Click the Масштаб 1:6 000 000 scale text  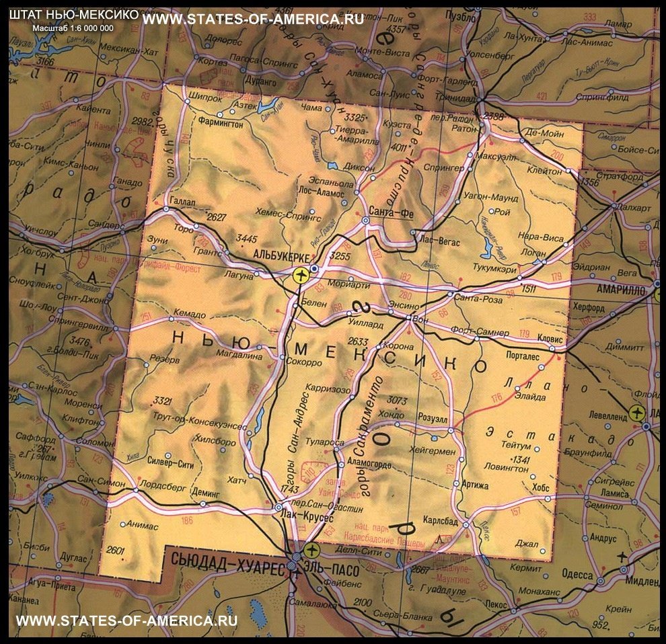point(73,28)
